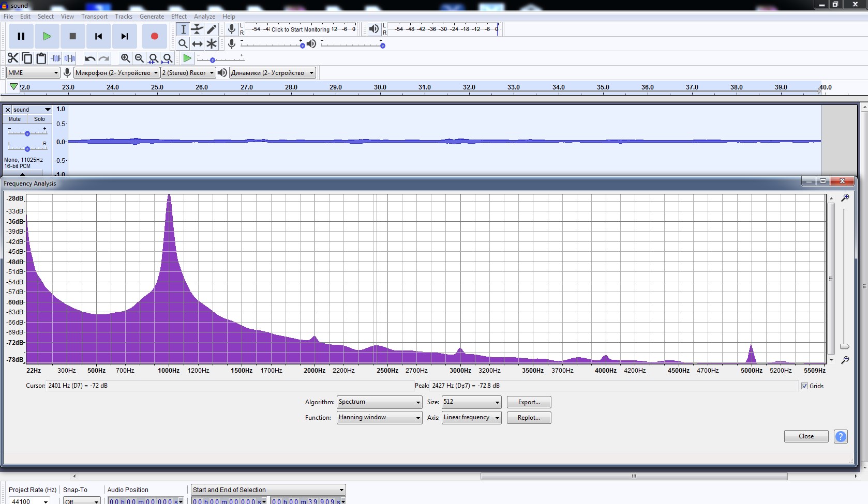Click Trim audio outside selection icon

(56, 58)
